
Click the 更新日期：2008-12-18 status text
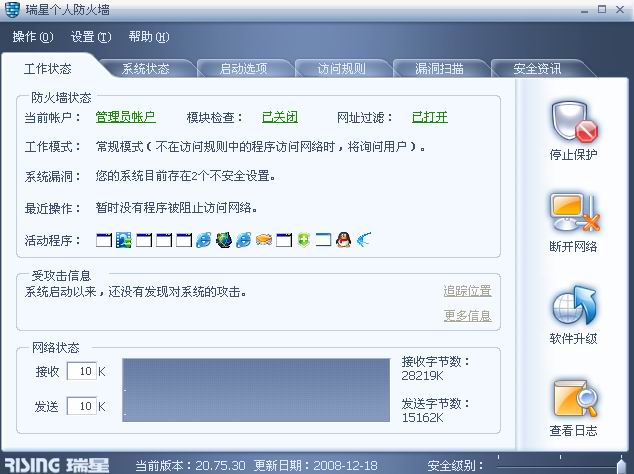point(316,466)
